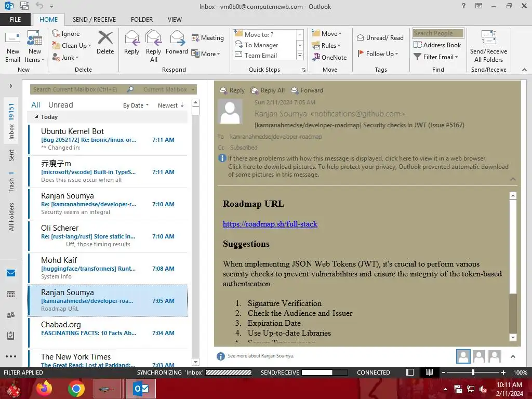Click Forward in the reading pane
Screen dimensions: 532x399
coord(307,90)
